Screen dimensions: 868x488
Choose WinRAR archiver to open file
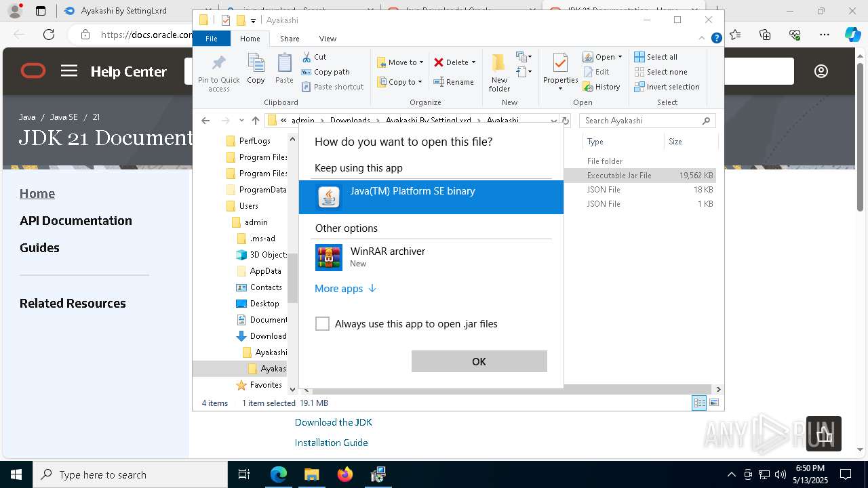point(431,258)
